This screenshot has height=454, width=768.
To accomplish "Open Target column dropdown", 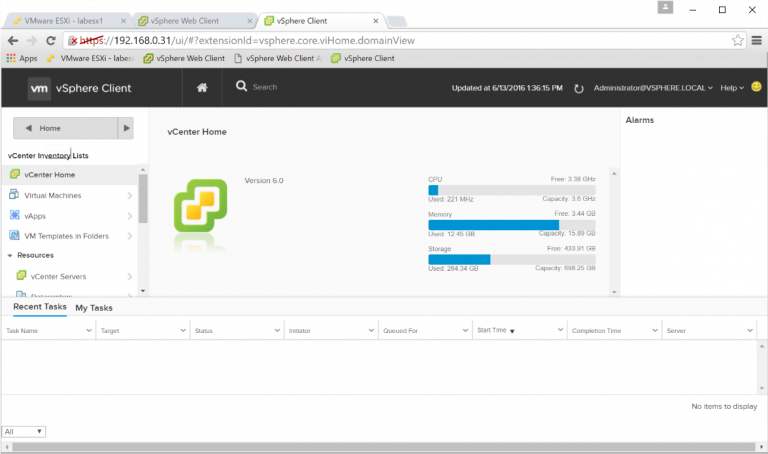I will point(183,330).
